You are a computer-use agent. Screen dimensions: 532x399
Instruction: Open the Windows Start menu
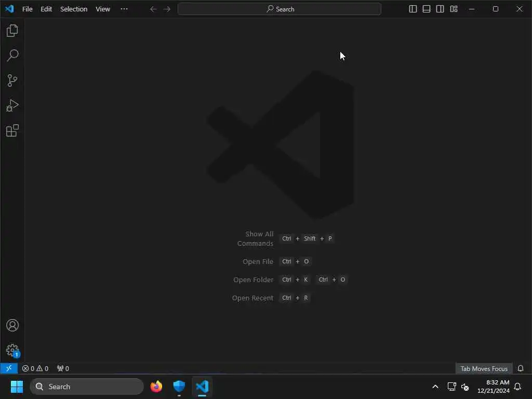pyautogui.click(x=17, y=387)
